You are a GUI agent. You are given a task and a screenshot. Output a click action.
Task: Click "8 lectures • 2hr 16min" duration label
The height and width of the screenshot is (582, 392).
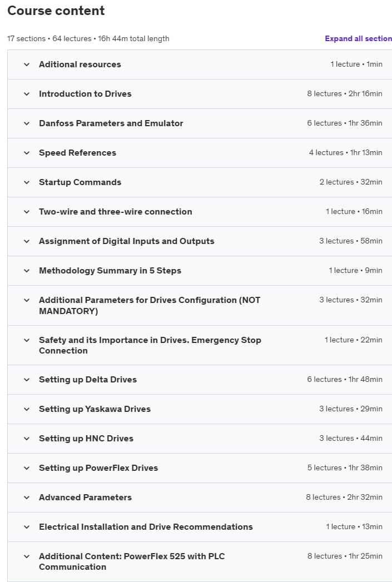click(345, 94)
